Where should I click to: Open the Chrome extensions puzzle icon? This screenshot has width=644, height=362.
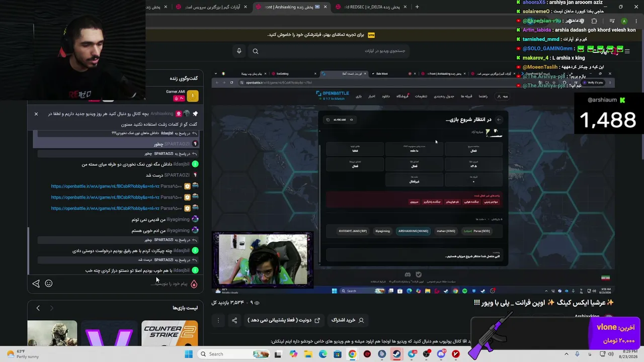tap(594, 21)
